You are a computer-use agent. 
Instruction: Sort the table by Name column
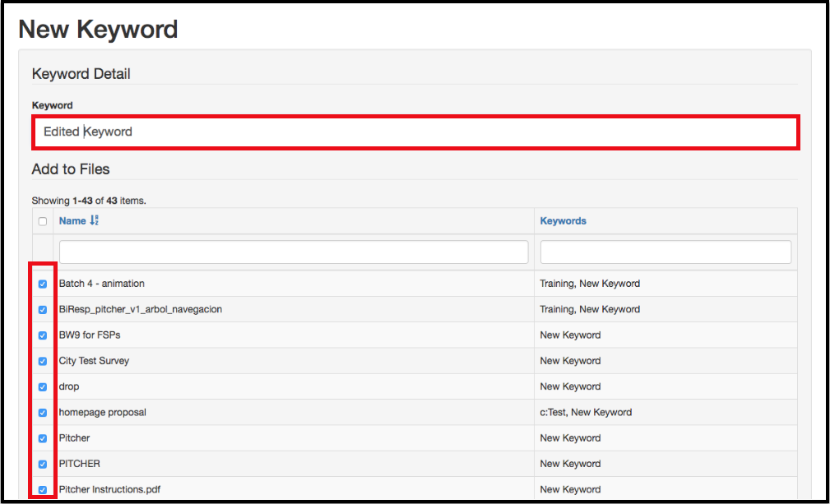tap(72, 220)
